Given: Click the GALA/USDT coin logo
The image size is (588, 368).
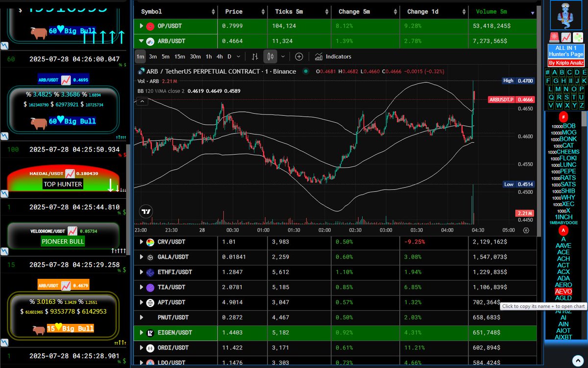Looking at the screenshot, I should pos(150,257).
